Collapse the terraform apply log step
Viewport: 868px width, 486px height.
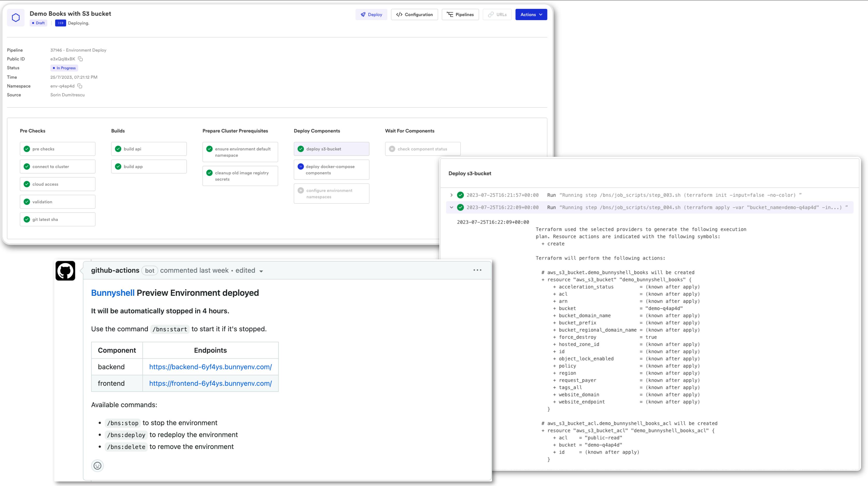452,208
